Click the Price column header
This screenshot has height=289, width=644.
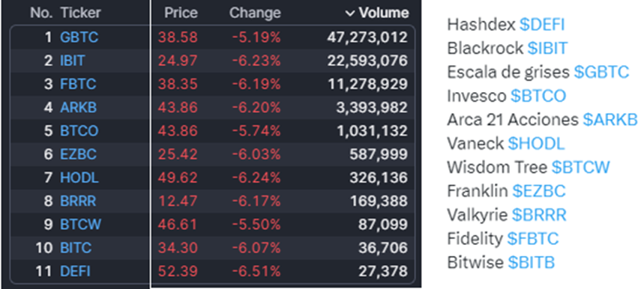181,13
